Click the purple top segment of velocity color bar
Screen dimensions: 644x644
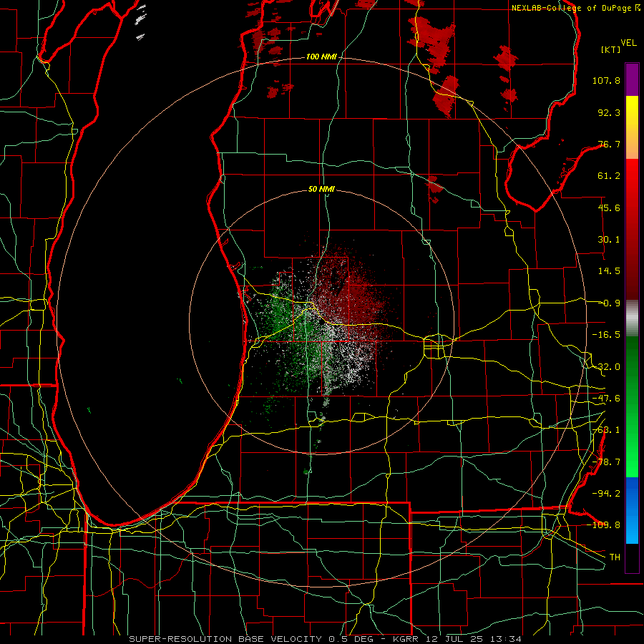point(632,80)
